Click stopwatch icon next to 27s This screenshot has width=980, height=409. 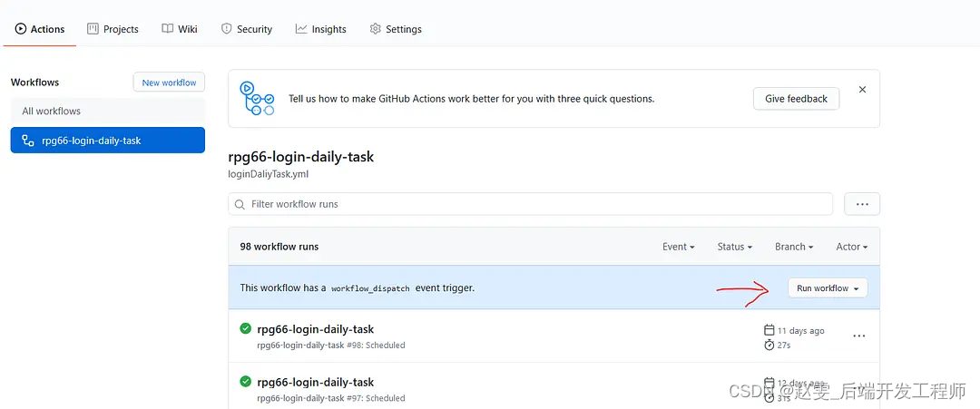pos(769,345)
